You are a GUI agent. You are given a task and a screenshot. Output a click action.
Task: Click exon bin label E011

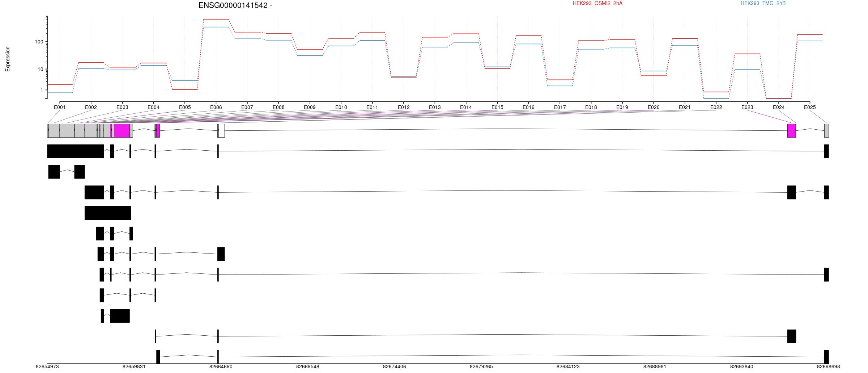(x=372, y=107)
